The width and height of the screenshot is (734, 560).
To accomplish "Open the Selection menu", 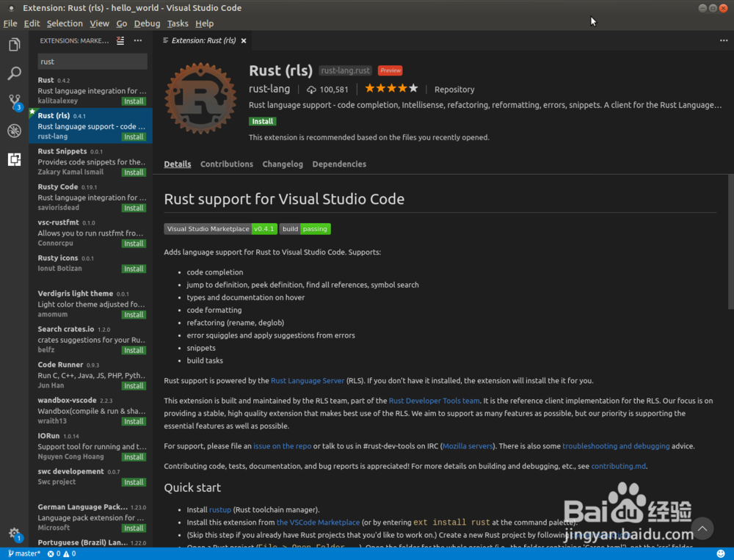I will point(65,23).
